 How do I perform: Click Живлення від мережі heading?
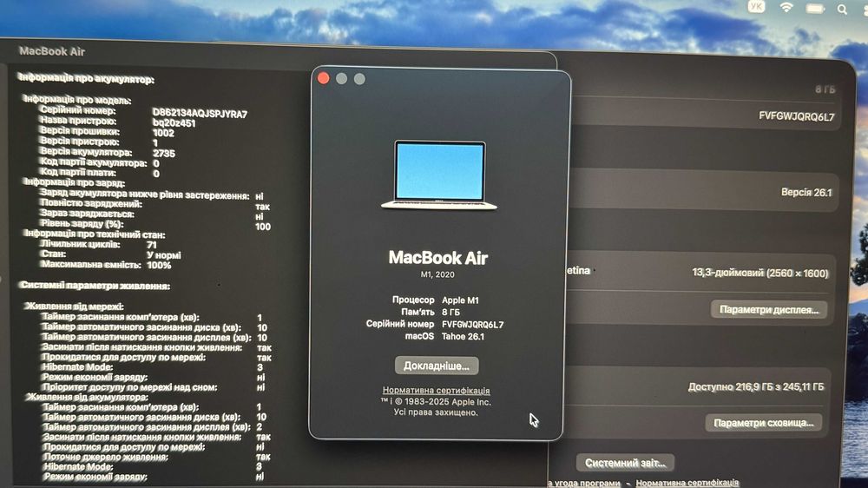(74, 307)
